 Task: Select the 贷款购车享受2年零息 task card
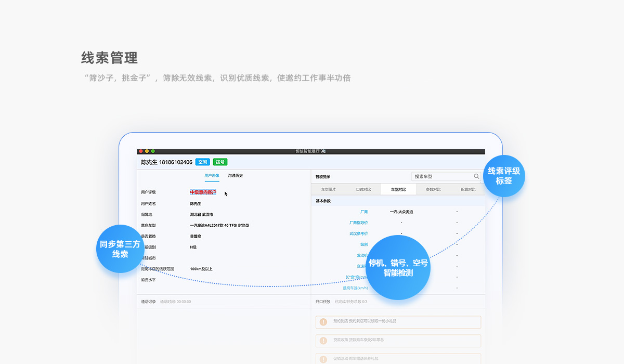pyautogui.click(x=398, y=341)
